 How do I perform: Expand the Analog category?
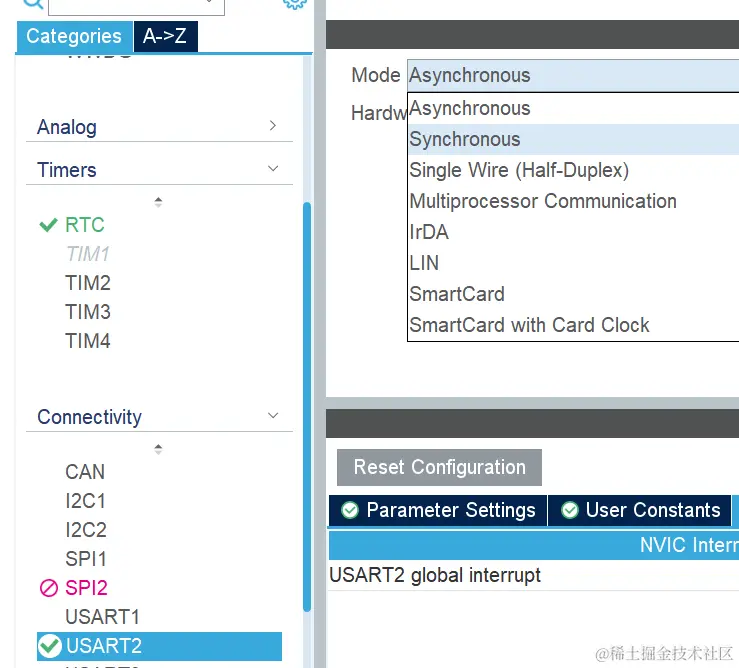(159, 127)
